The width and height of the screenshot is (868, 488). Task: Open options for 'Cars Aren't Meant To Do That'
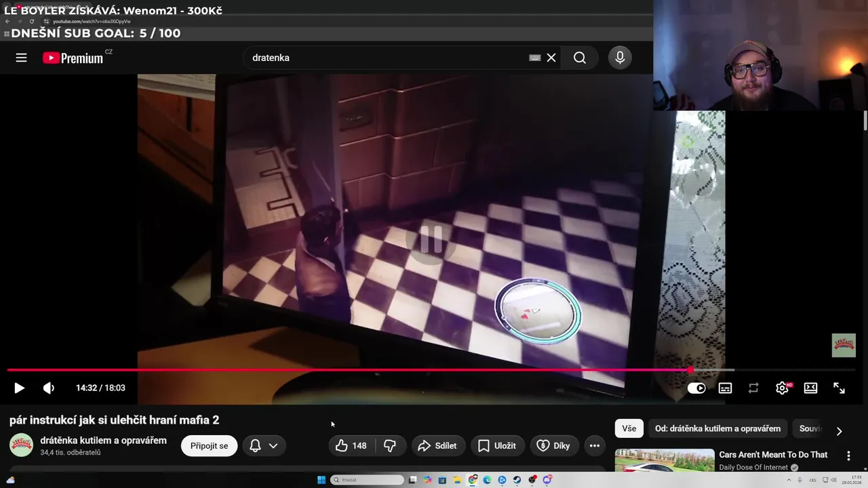(x=848, y=456)
